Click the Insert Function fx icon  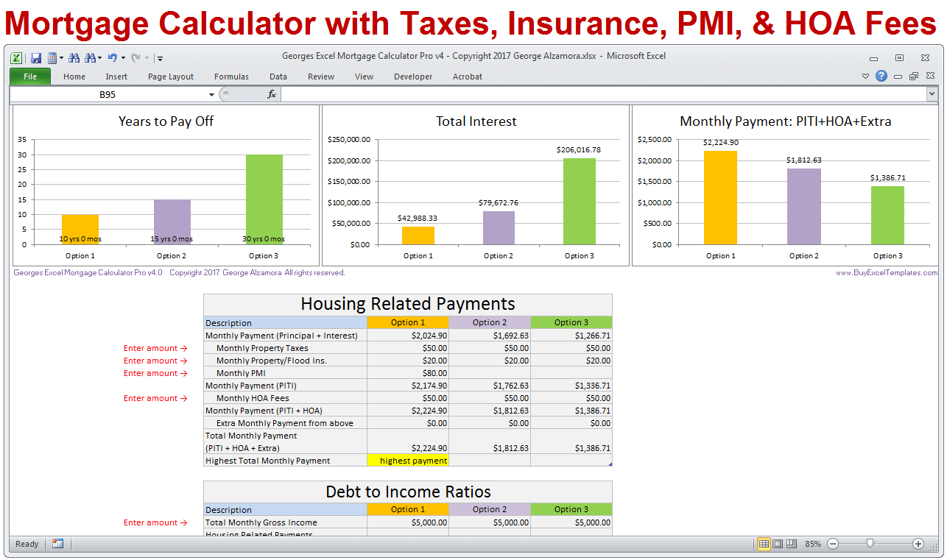tap(270, 93)
